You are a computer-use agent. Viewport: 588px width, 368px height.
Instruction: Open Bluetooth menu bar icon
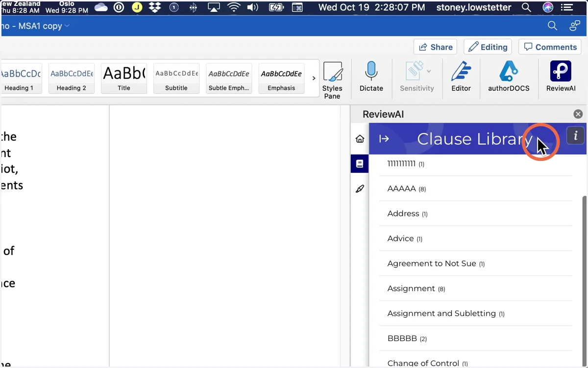click(x=194, y=7)
